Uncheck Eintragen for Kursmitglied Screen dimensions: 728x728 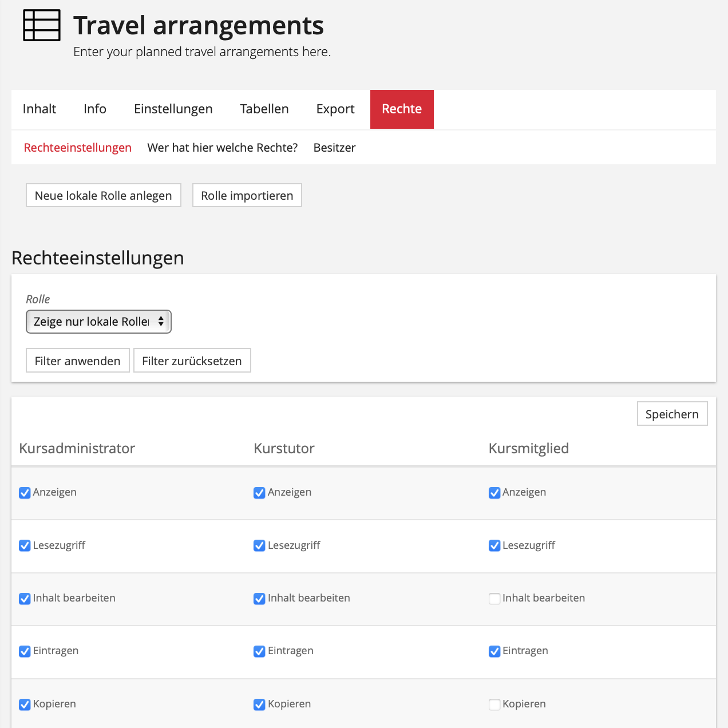[494, 651]
